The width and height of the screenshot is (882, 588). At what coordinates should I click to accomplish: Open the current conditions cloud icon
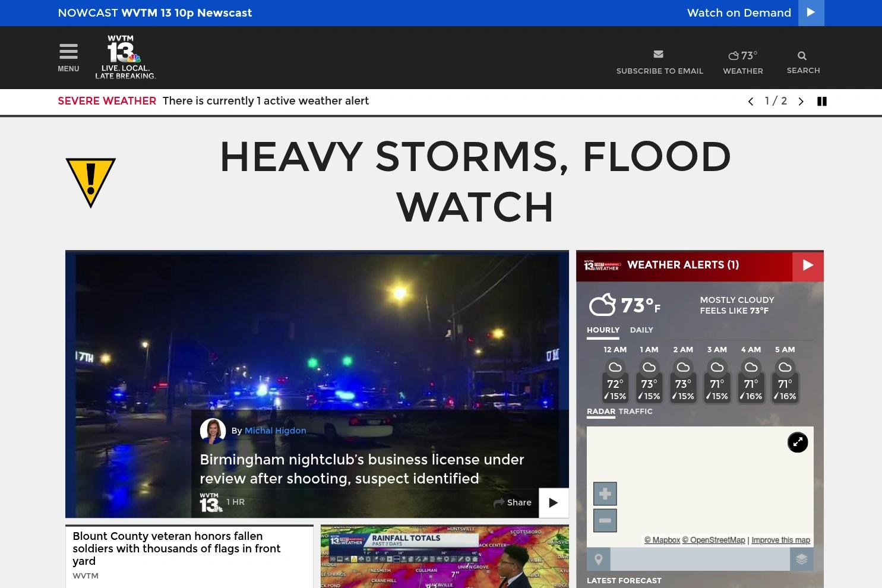(602, 305)
